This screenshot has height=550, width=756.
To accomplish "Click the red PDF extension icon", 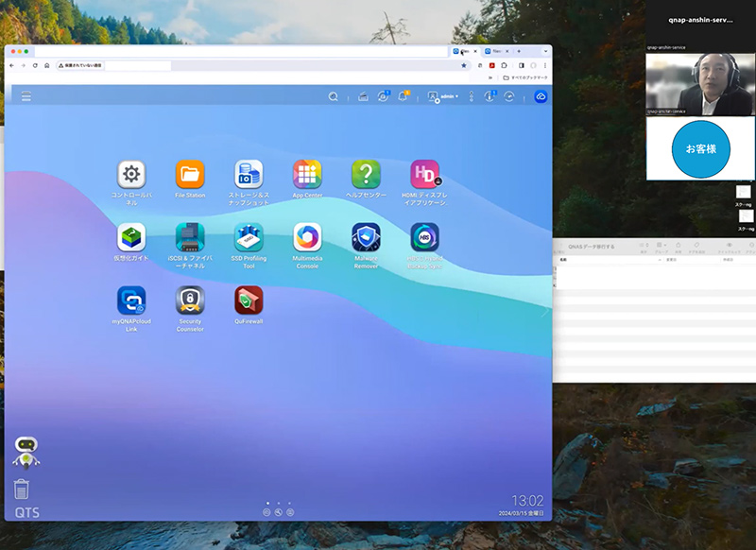I will pyautogui.click(x=492, y=65).
